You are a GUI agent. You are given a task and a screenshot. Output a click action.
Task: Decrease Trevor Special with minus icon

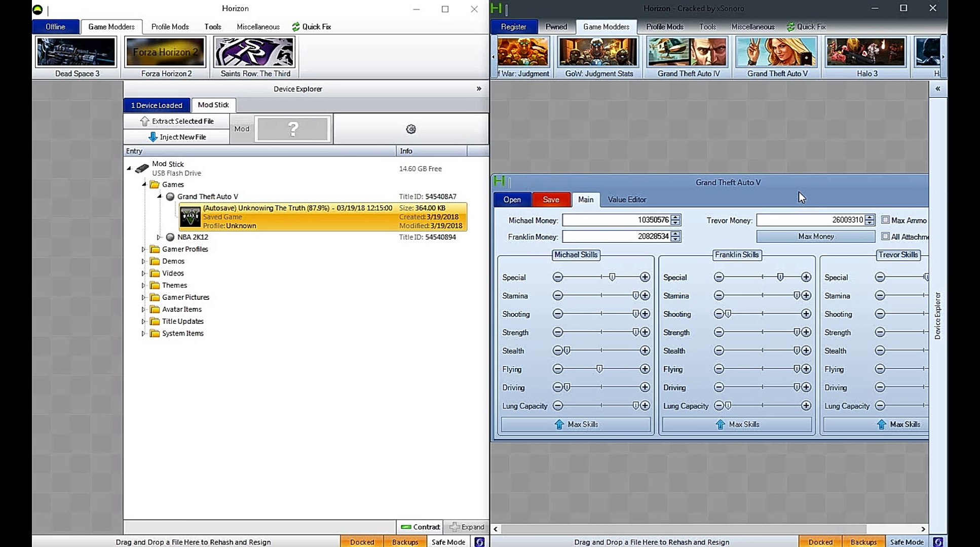pos(880,277)
